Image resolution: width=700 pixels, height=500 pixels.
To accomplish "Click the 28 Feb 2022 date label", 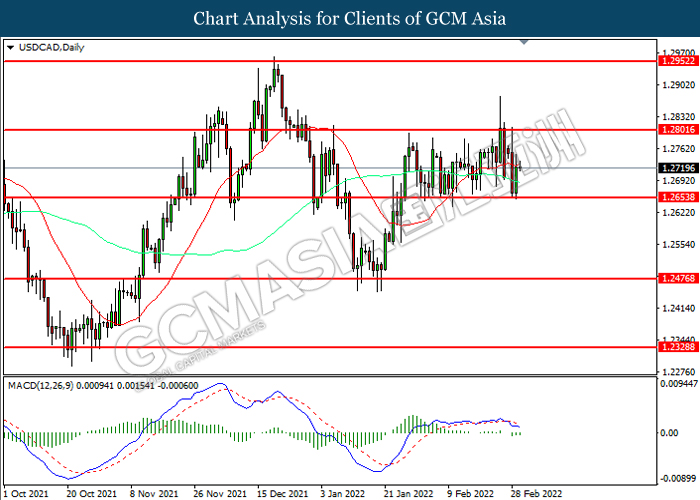I will tap(536, 493).
